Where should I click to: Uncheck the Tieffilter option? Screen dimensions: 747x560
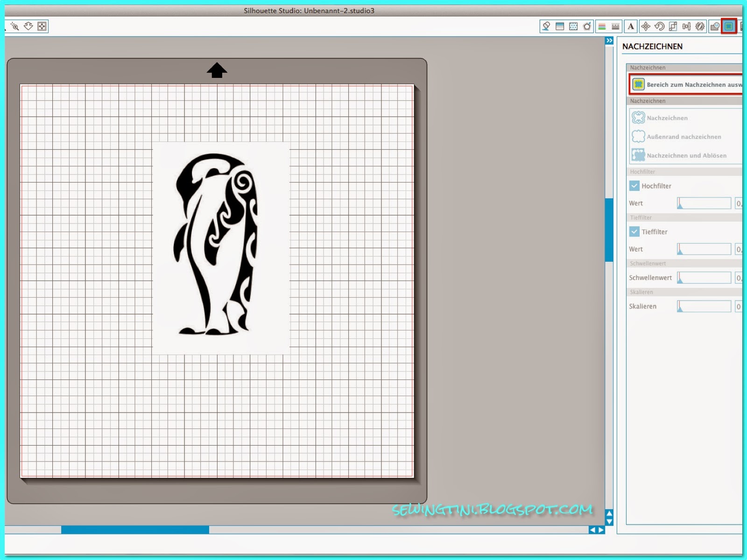(x=634, y=231)
